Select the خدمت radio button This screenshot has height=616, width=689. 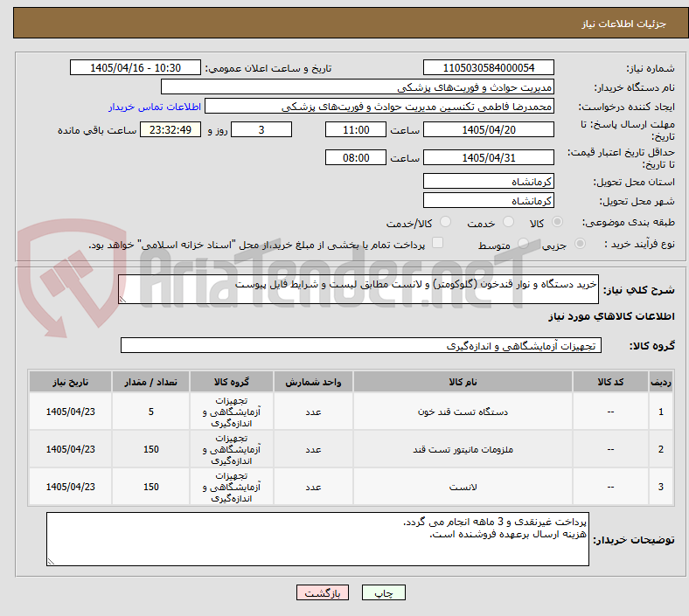coord(508,222)
